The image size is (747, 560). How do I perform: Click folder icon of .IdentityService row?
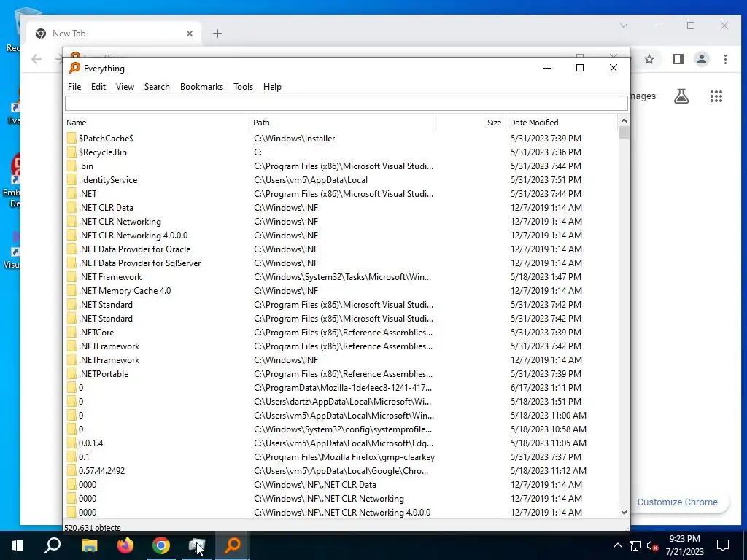click(71, 179)
